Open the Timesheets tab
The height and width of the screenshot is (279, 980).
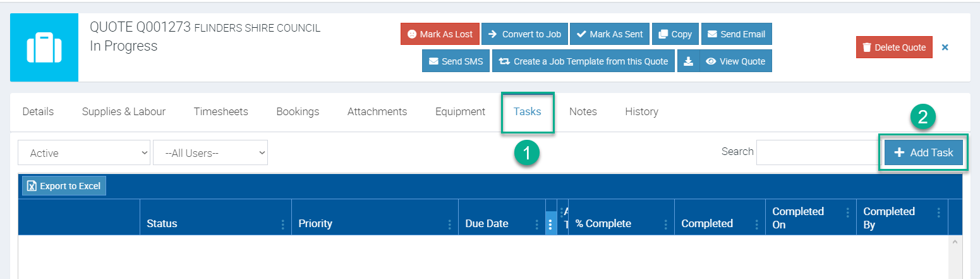pos(221,112)
